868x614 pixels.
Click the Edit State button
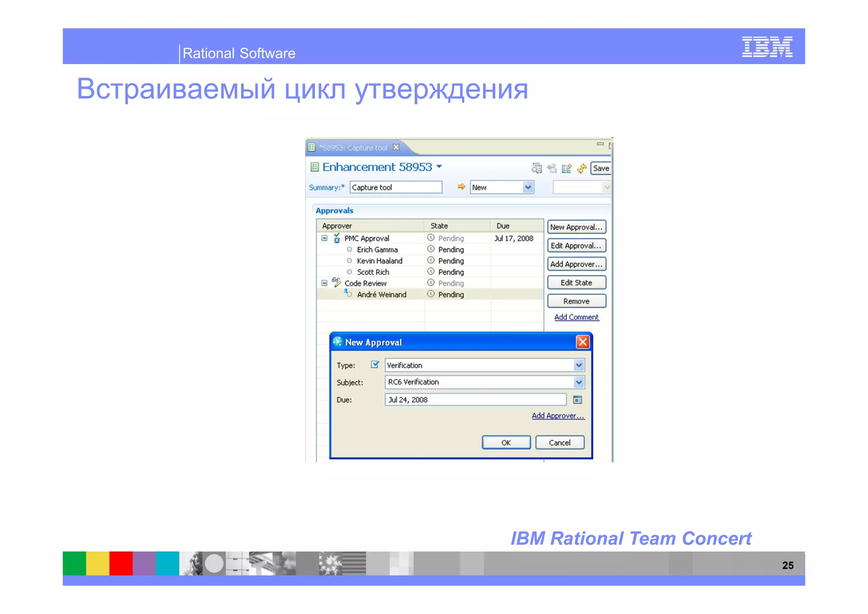click(x=576, y=282)
